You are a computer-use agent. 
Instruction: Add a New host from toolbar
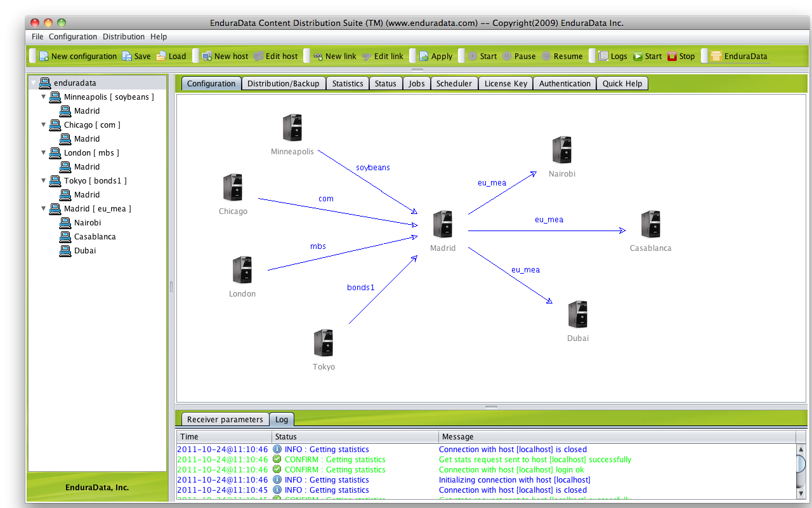(x=225, y=56)
